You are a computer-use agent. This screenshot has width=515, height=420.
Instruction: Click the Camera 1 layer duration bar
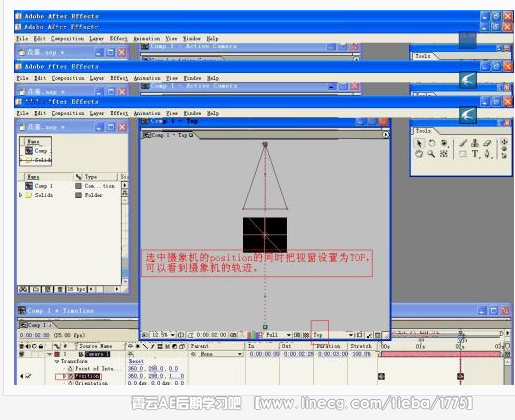point(441,354)
